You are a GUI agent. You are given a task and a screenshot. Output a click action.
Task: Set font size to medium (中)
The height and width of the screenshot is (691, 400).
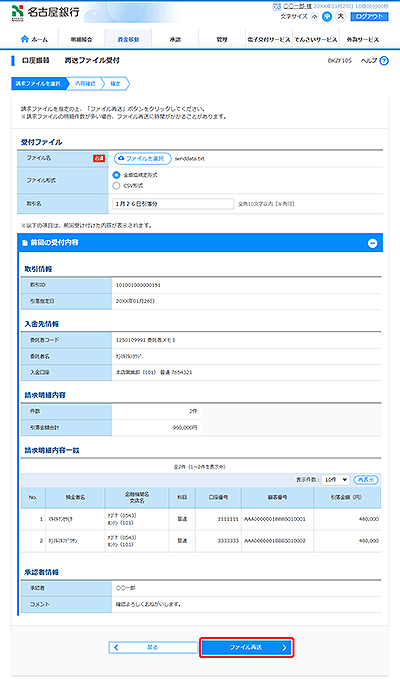pos(327,17)
